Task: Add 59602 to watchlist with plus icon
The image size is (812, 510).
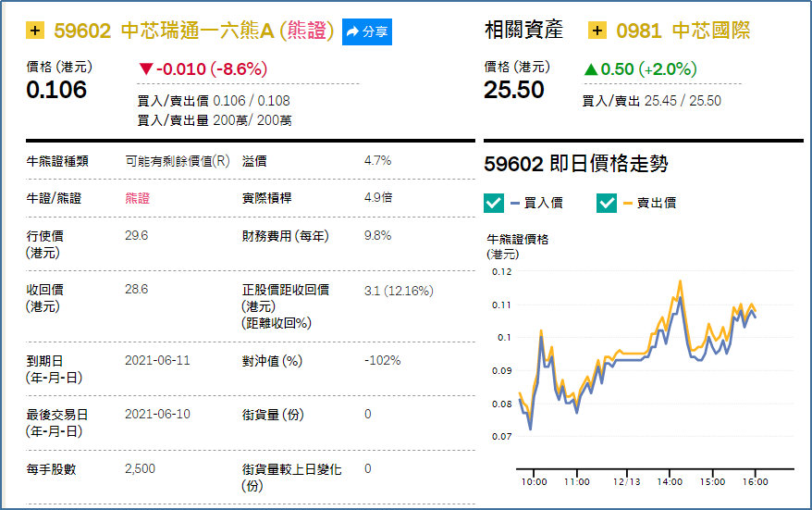Action: (x=35, y=31)
